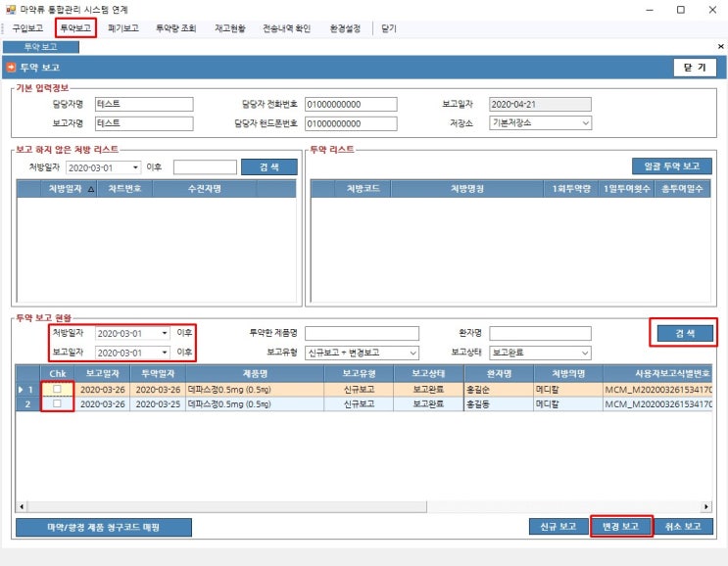Image resolution: width=728 pixels, height=566 pixels.
Task: Open the 재고현황 menu
Action: coord(230,28)
